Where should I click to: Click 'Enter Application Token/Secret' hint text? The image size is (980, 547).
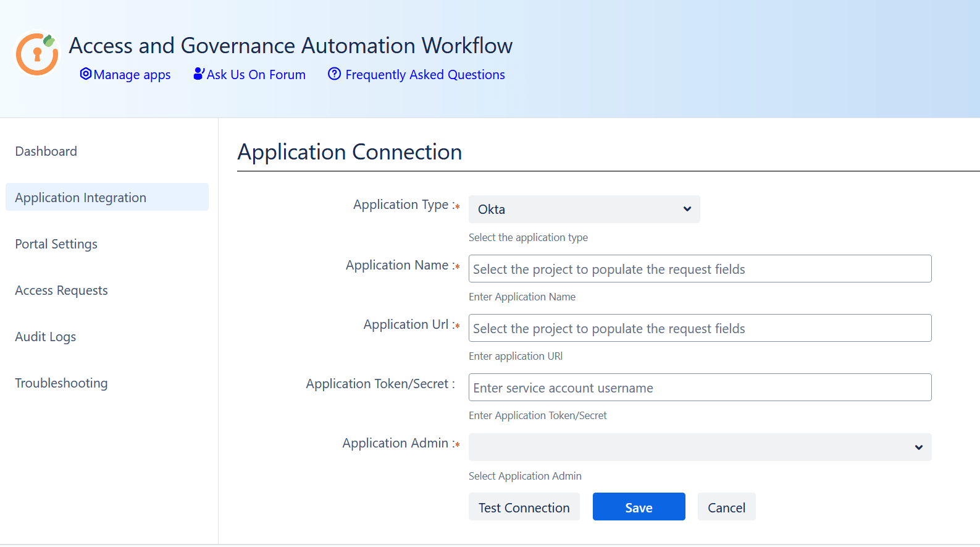coord(538,415)
